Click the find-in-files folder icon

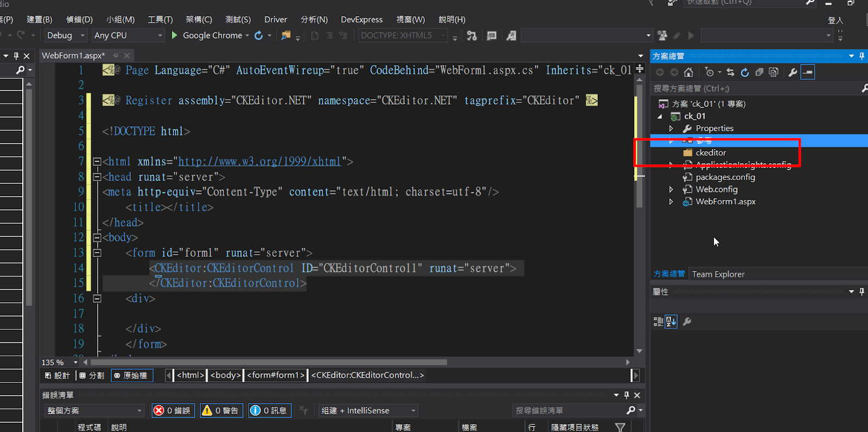click(x=285, y=35)
